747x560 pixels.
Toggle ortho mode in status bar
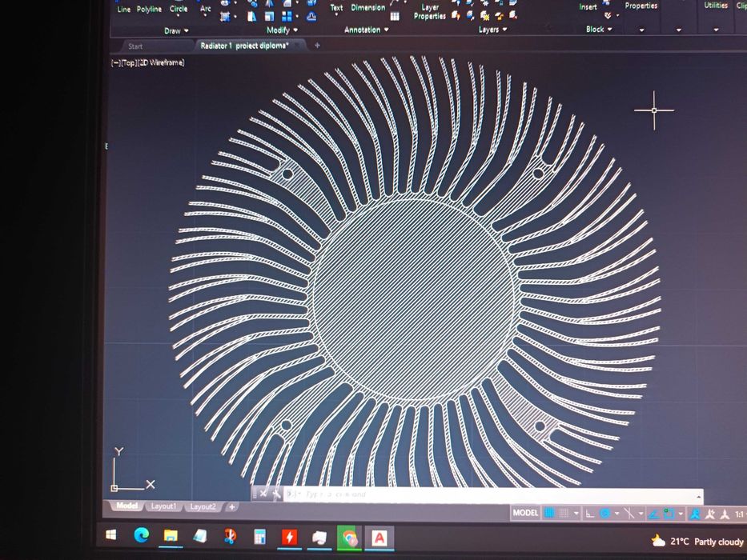click(590, 514)
